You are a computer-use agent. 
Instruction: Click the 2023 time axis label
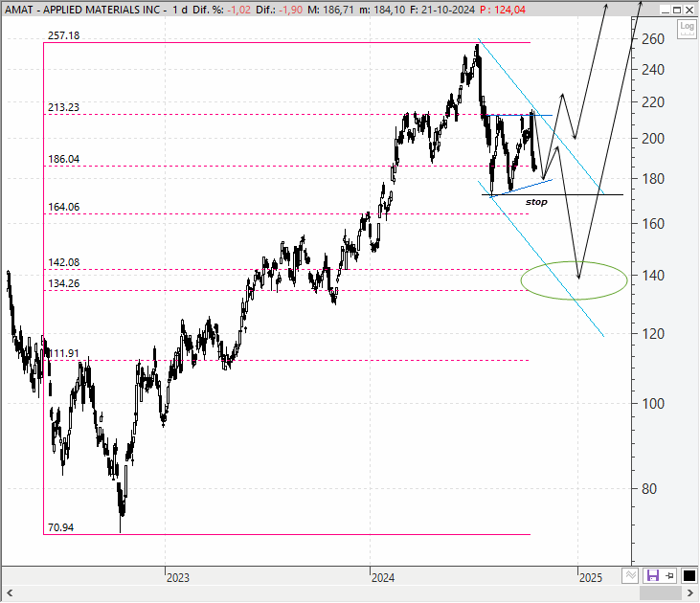tap(178, 578)
